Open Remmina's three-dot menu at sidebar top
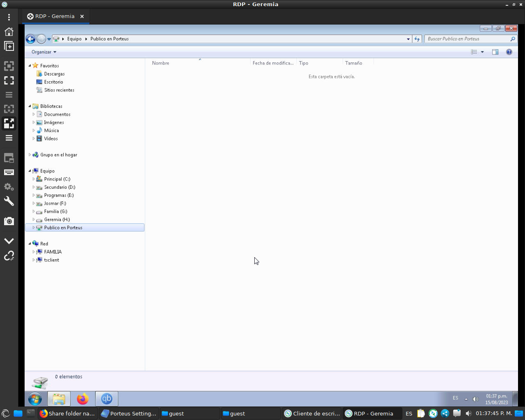 [x=9, y=17]
